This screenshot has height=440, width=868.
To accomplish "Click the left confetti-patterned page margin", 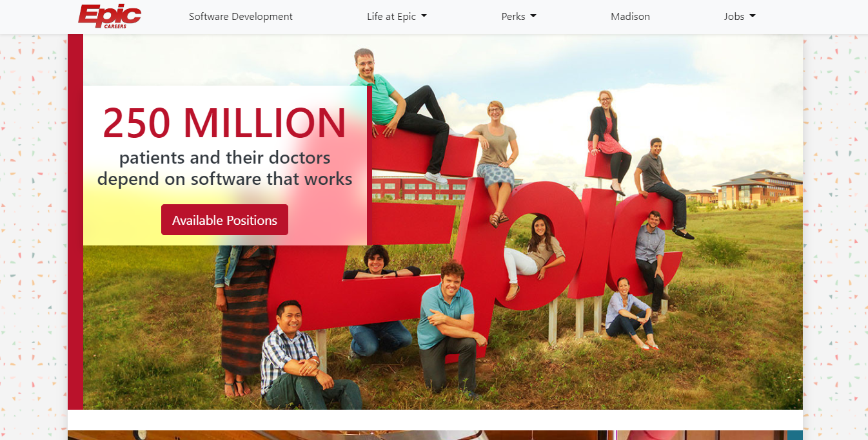I will pos(34,237).
